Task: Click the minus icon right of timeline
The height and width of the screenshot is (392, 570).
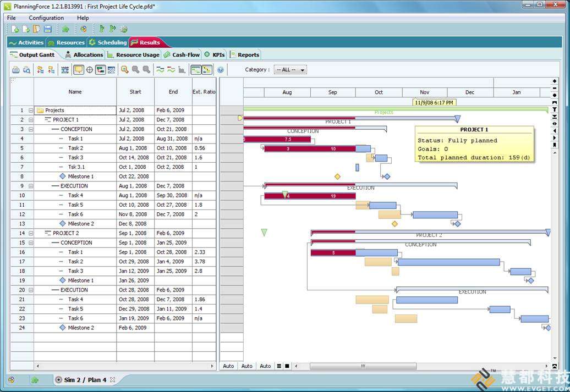Action: [x=555, y=89]
